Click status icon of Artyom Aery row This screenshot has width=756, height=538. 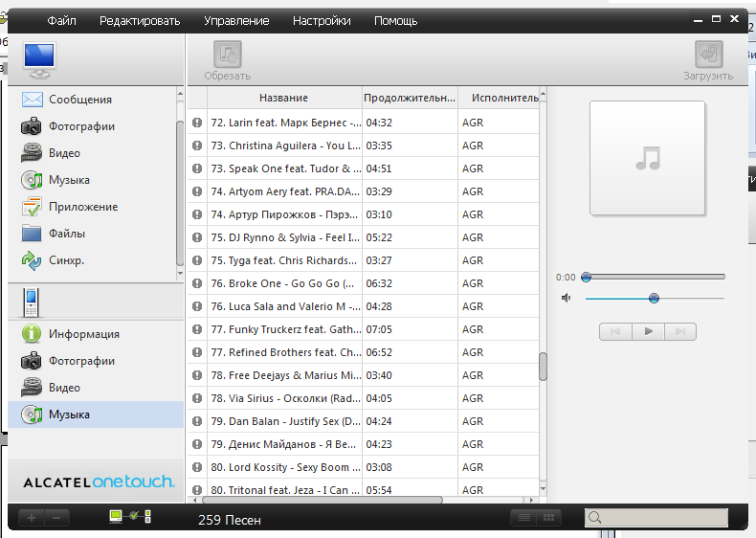tap(197, 191)
